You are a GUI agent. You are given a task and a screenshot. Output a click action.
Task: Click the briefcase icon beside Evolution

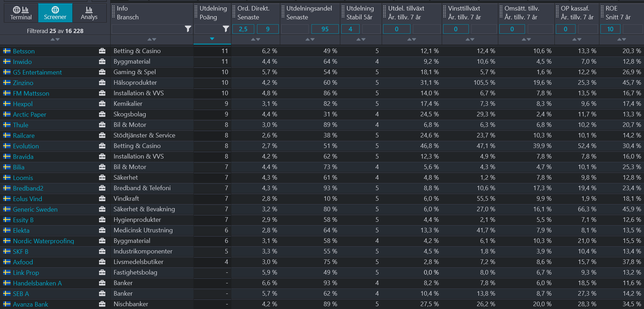[x=102, y=146]
